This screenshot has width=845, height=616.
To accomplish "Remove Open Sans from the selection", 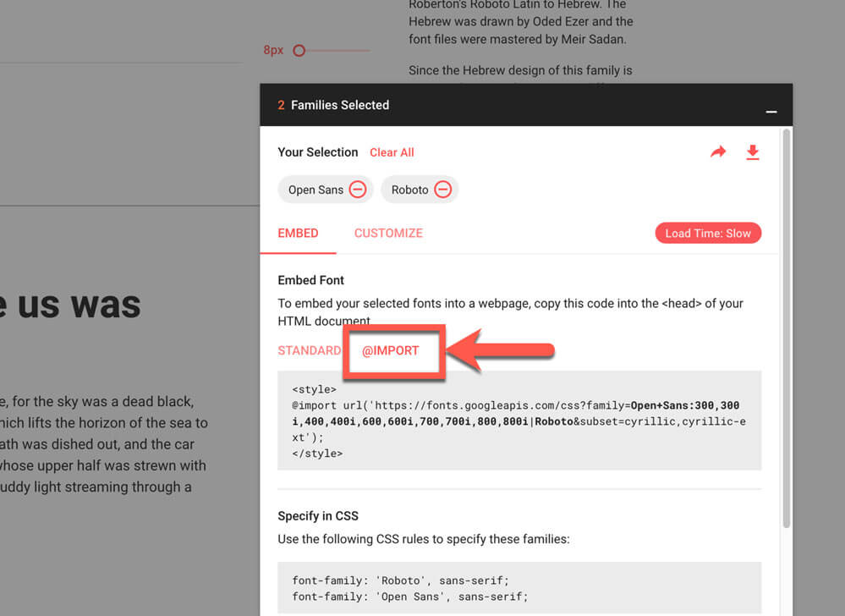I will click(356, 189).
